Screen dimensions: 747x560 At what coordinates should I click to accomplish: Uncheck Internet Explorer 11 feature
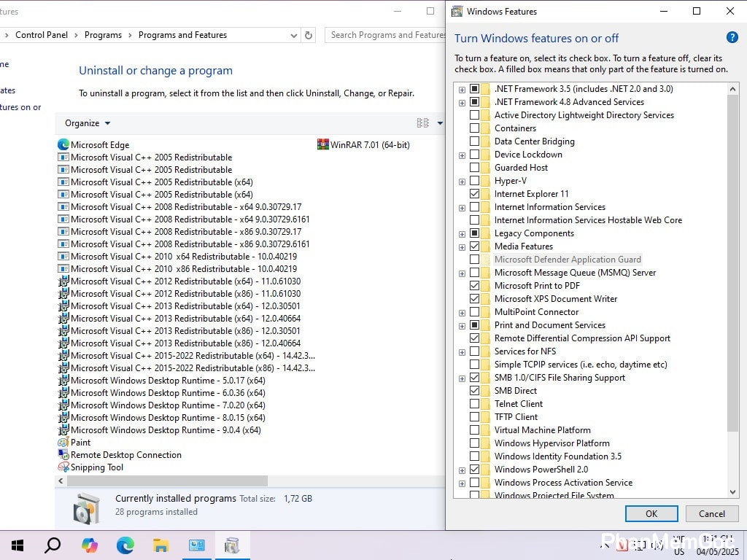[x=475, y=194]
